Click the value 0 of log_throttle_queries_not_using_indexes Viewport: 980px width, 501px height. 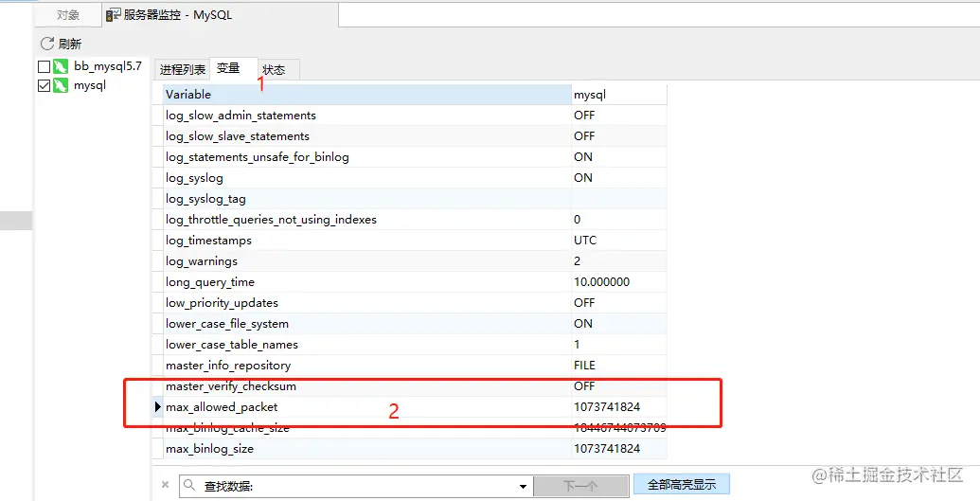tap(577, 220)
